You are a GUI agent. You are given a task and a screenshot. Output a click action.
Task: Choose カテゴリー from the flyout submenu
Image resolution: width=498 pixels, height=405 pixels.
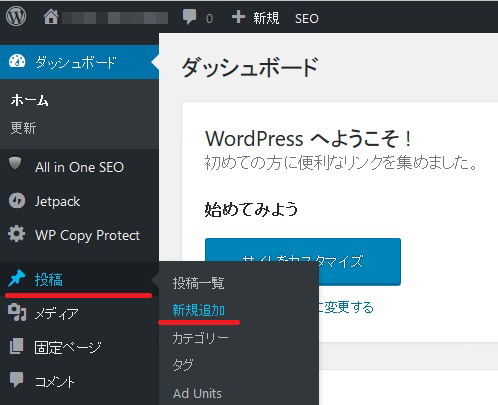pyautogui.click(x=200, y=338)
